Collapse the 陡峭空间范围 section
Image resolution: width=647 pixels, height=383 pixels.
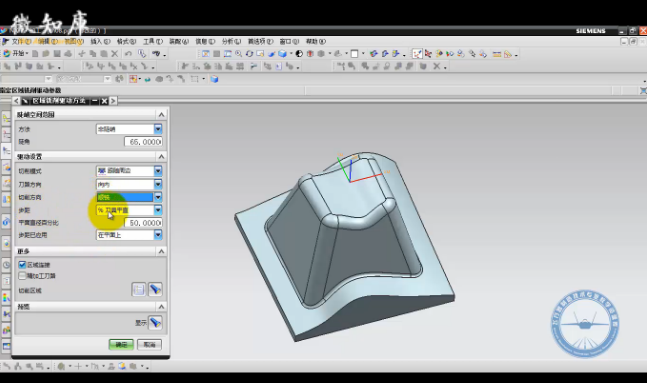[161, 114]
